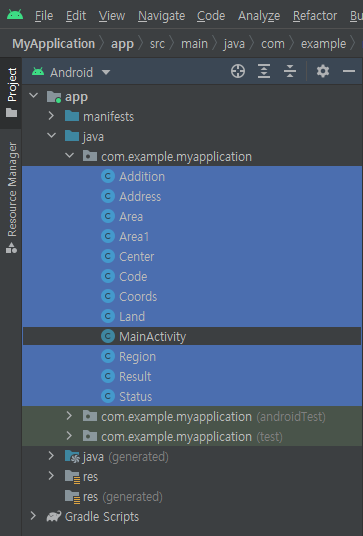363x536 pixels.
Task: Open the Android view dropdown
Action: [x=71, y=72]
